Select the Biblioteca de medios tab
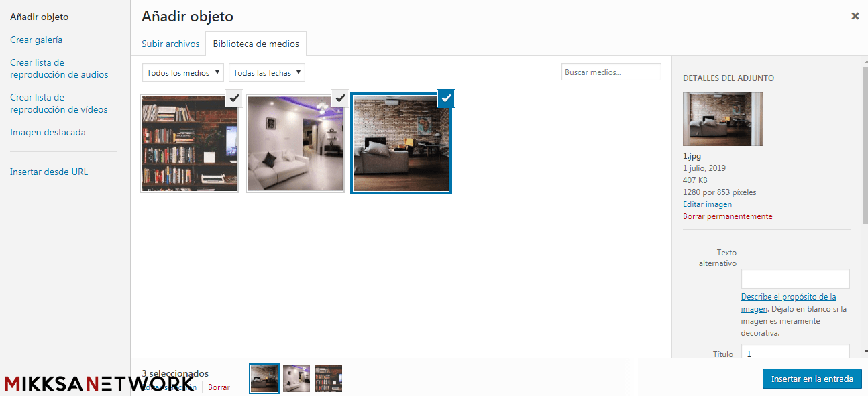 coord(256,44)
